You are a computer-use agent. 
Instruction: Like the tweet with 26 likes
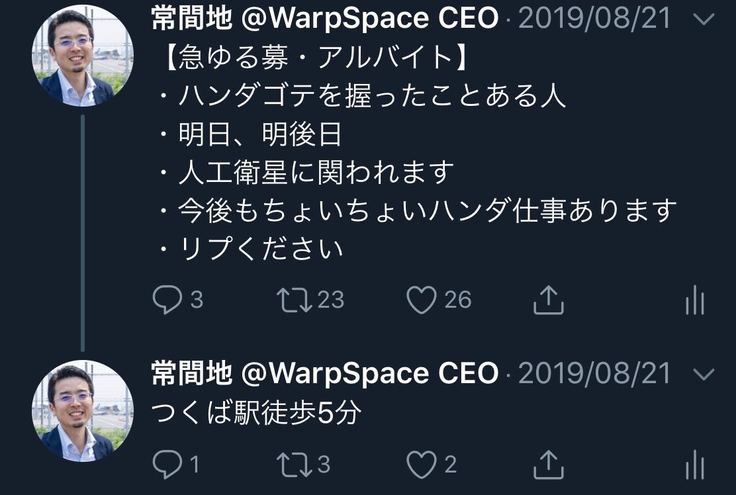tap(423, 300)
